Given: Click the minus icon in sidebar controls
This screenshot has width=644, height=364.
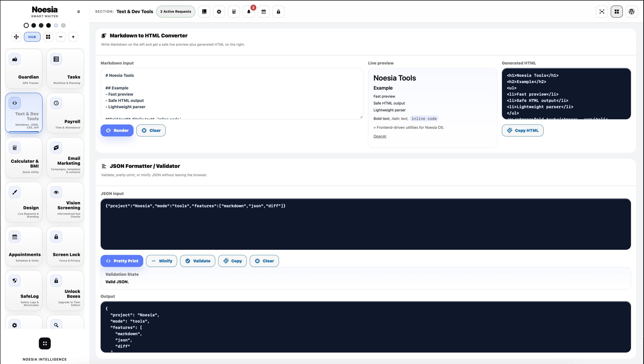Looking at the screenshot, I should pyautogui.click(x=61, y=37).
